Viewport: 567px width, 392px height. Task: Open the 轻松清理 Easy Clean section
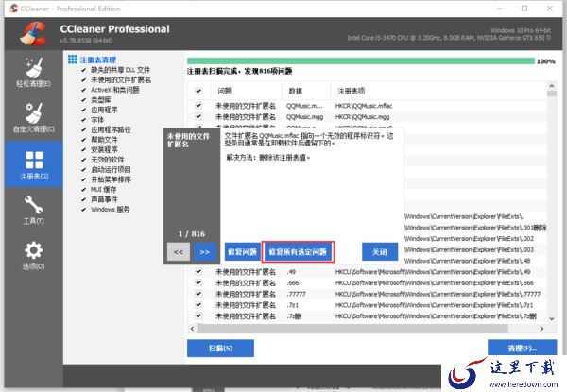coord(33,72)
